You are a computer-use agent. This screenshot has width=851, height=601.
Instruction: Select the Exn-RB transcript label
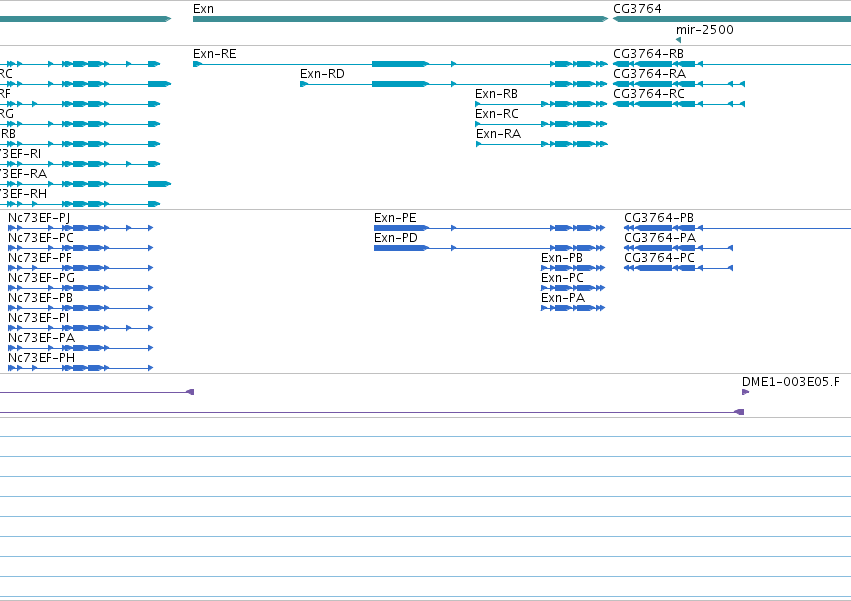tap(496, 94)
